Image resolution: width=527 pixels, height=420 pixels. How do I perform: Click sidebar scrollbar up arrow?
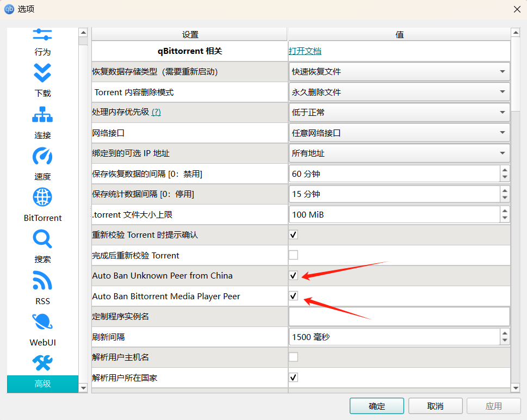[x=83, y=33]
